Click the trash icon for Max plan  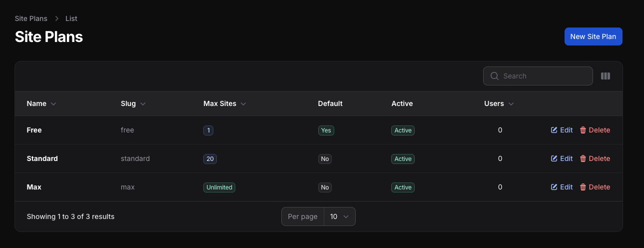click(x=583, y=187)
